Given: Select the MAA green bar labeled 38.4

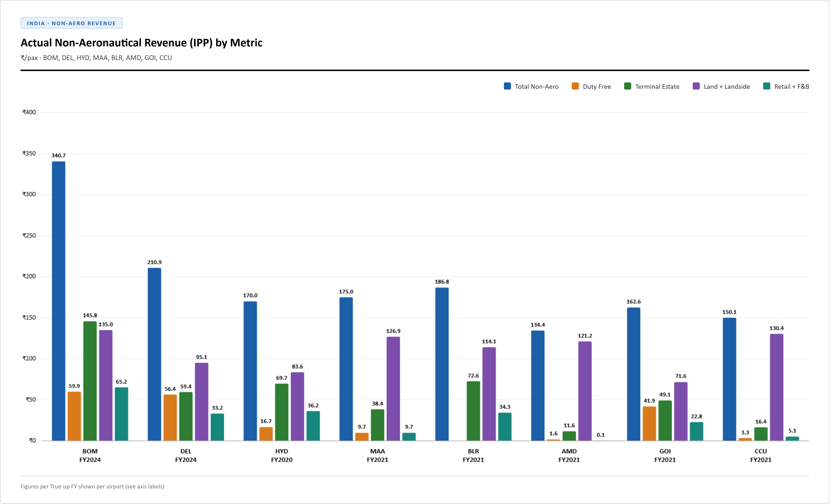Looking at the screenshot, I should (x=378, y=425).
